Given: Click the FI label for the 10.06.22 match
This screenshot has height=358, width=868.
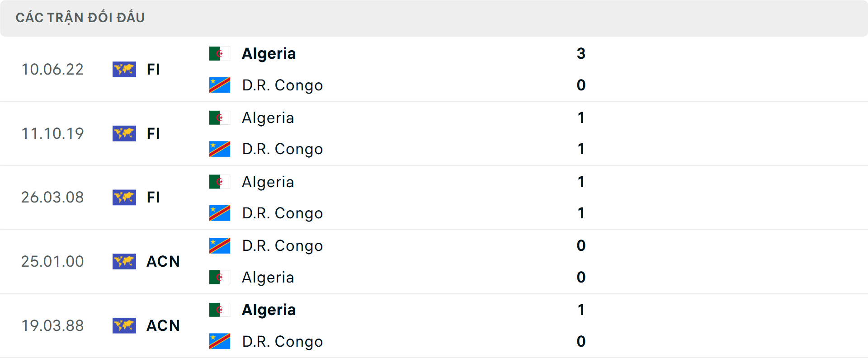Looking at the screenshot, I should 153,69.
